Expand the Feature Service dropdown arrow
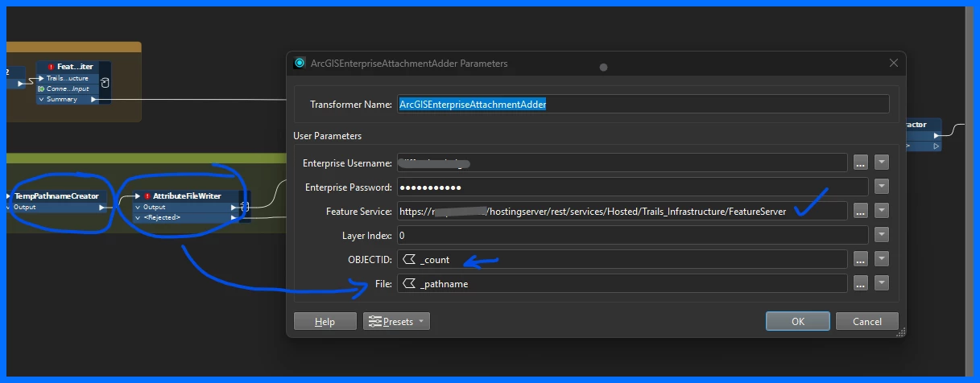 882,211
